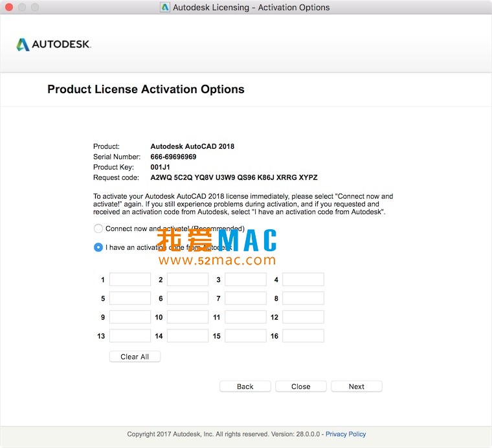Click activation code field 15

pyautogui.click(x=246, y=336)
